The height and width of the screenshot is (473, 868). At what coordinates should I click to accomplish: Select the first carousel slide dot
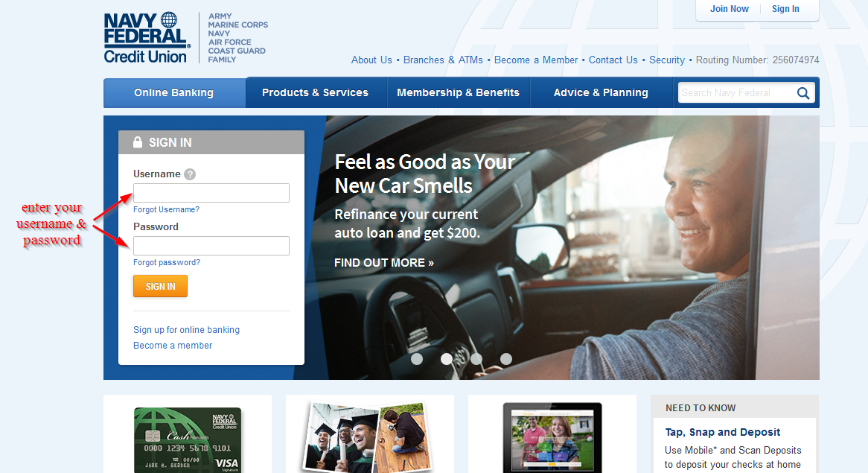[417, 359]
